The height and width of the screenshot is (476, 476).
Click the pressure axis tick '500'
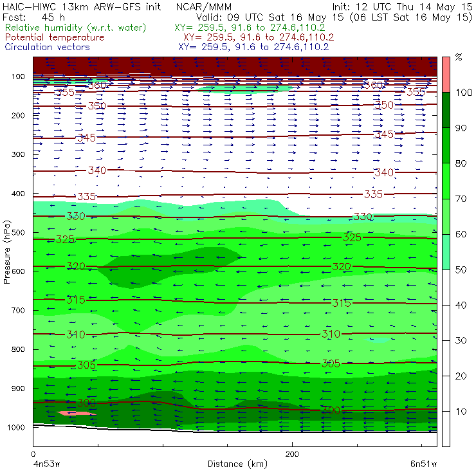(x=18, y=233)
